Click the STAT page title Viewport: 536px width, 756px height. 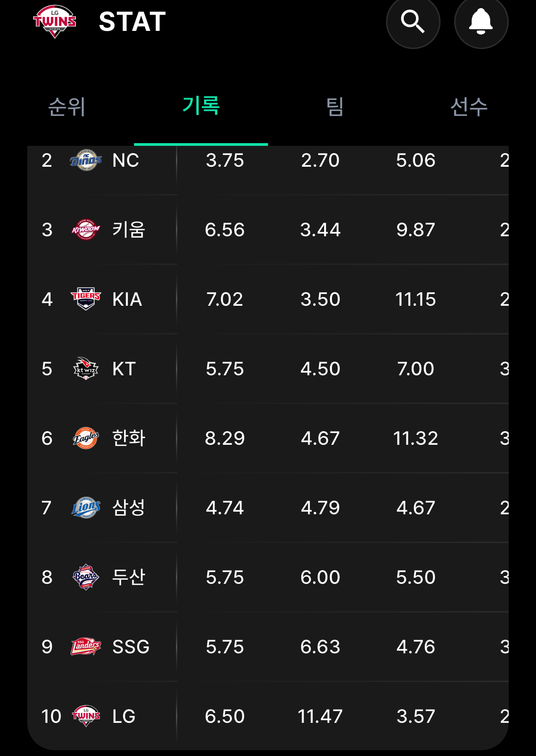click(x=132, y=22)
